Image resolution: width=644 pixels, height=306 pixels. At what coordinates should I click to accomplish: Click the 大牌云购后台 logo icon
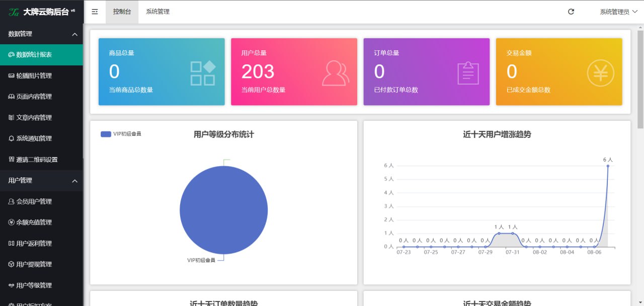click(x=14, y=12)
